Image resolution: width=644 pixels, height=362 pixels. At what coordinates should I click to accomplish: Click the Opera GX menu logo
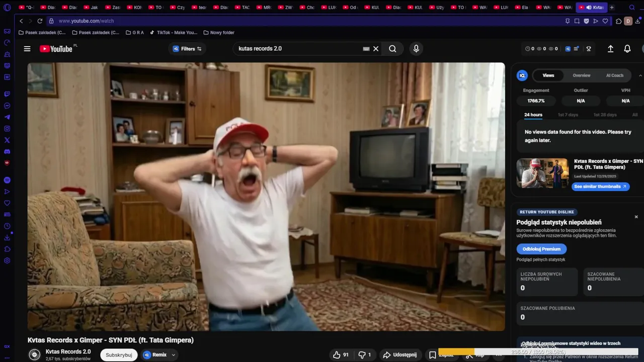(6, 8)
